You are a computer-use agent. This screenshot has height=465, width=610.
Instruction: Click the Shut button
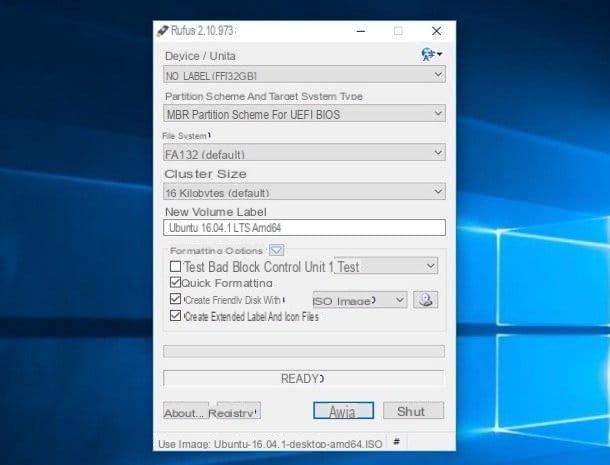[x=413, y=411]
